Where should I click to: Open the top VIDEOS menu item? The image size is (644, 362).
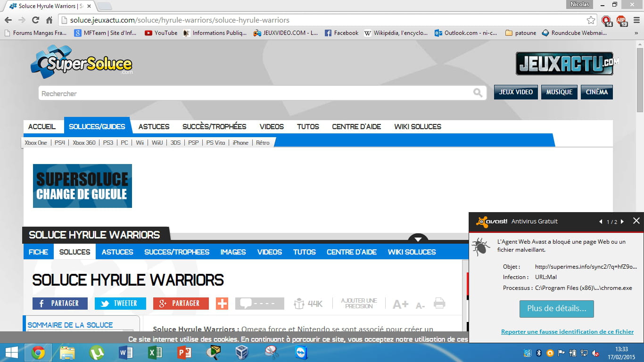click(x=272, y=126)
